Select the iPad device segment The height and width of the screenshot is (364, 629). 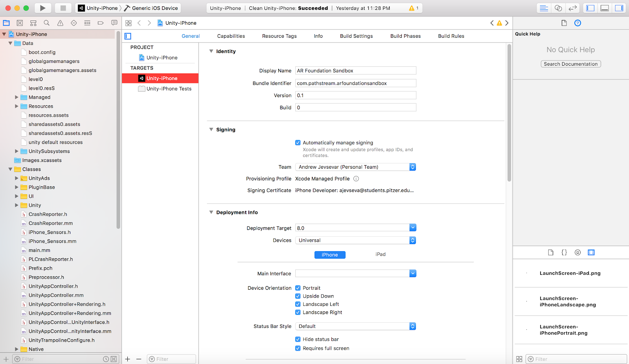pyautogui.click(x=381, y=254)
